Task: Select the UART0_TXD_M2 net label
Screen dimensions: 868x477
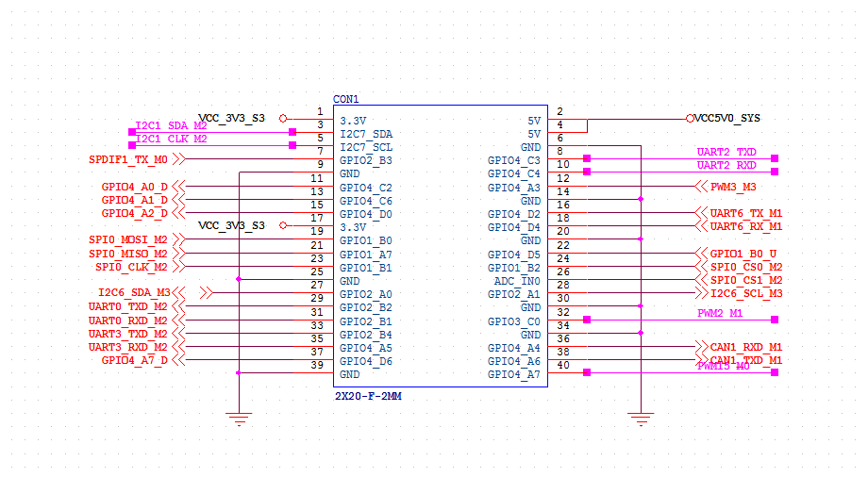Action: [128, 307]
